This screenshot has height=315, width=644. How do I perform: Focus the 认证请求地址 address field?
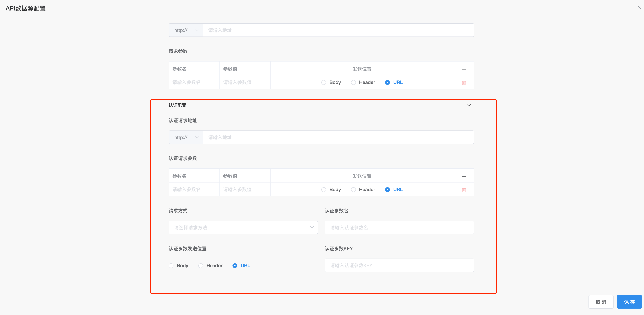pos(338,137)
